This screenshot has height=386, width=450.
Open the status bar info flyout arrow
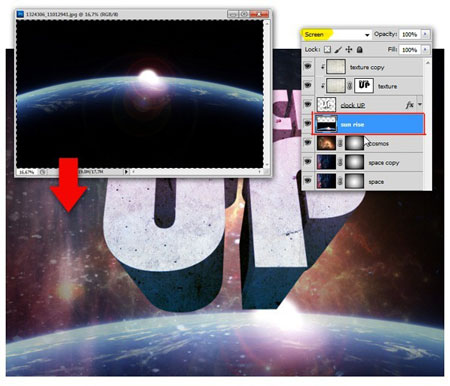pyautogui.click(x=126, y=172)
